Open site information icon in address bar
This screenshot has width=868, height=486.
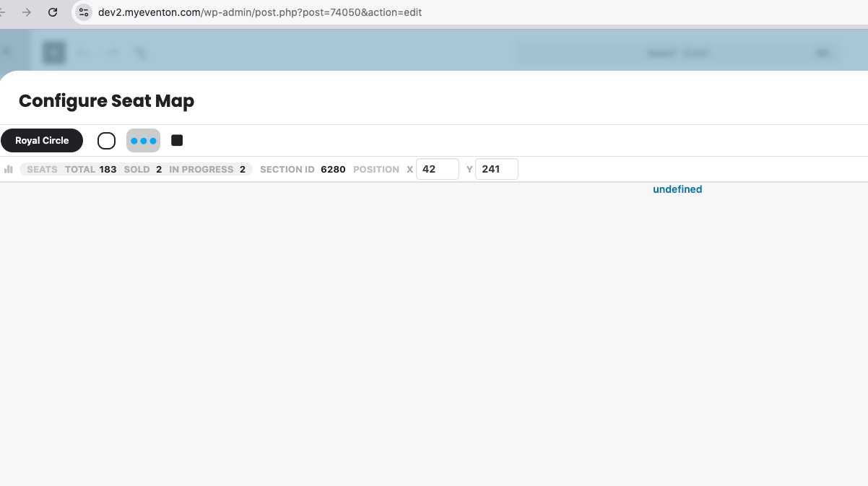84,12
